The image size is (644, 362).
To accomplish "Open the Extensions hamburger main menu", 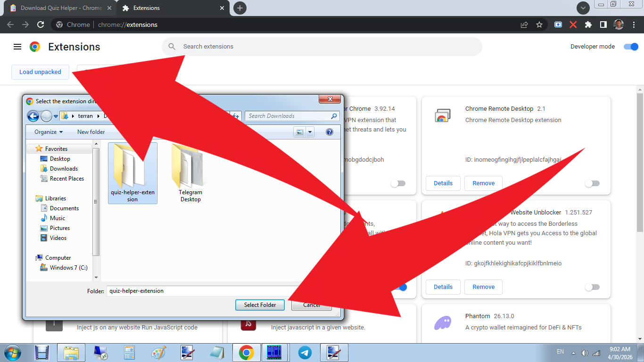I will click(x=17, y=47).
